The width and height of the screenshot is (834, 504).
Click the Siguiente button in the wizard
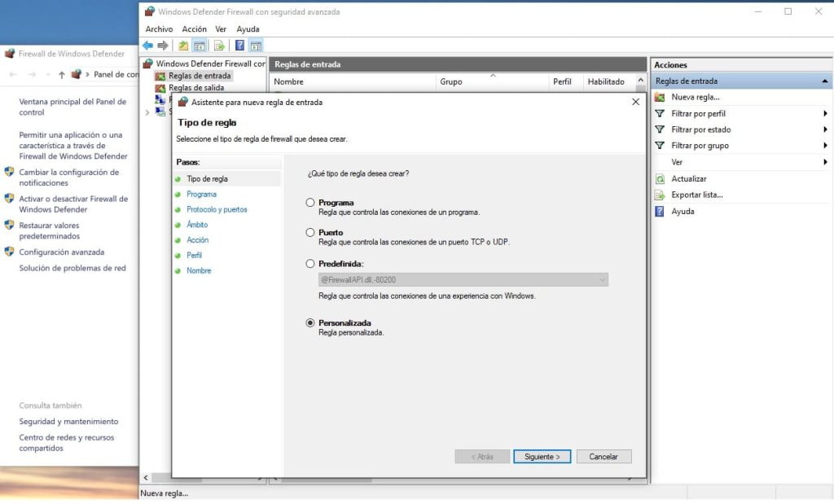542,456
